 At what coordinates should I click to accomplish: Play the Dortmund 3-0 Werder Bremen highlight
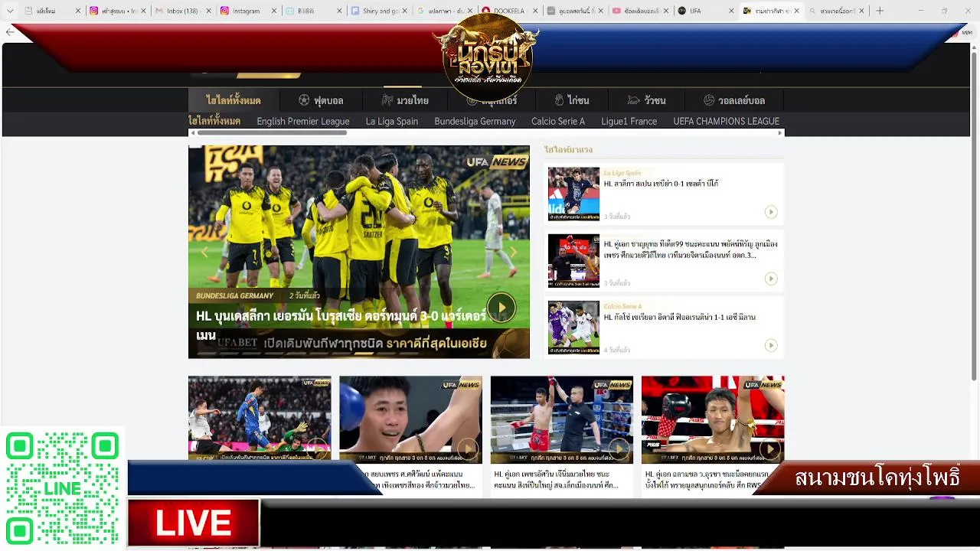tap(501, 308)
